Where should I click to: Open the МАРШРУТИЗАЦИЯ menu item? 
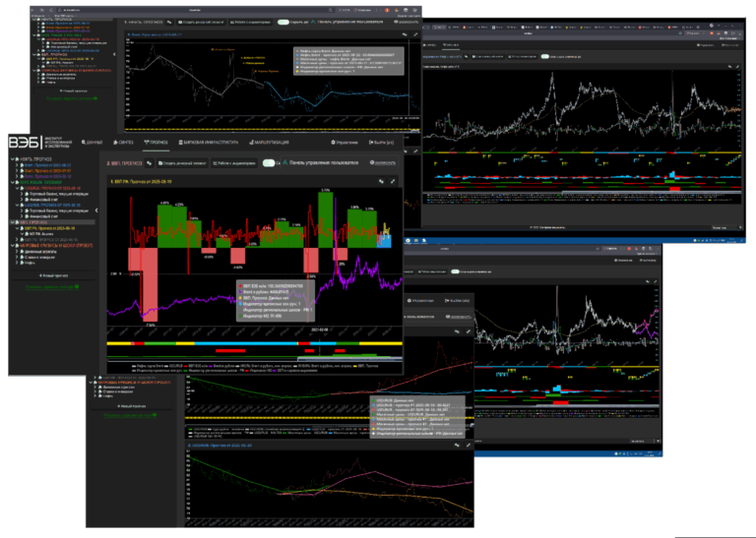(x=269, y=143)
